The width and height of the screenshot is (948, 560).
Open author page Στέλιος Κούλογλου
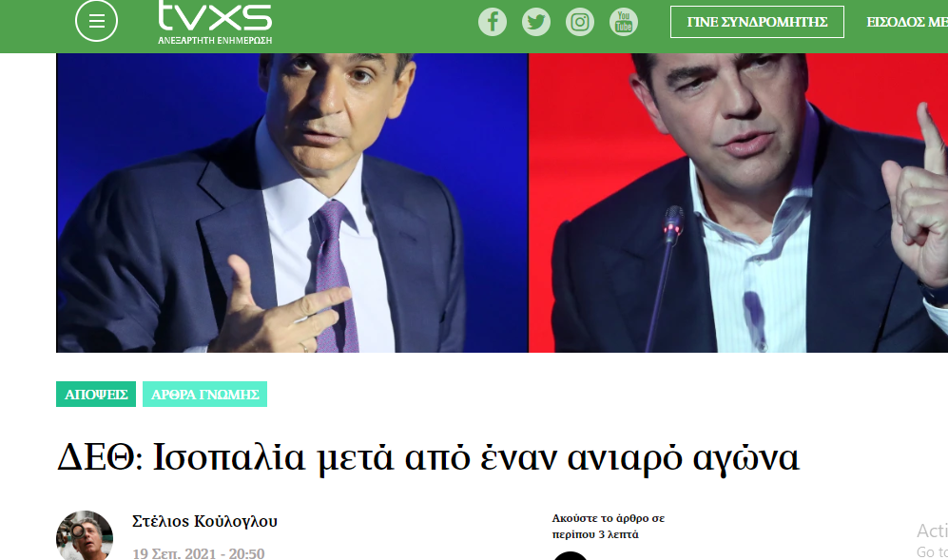(x=205, y=521)
